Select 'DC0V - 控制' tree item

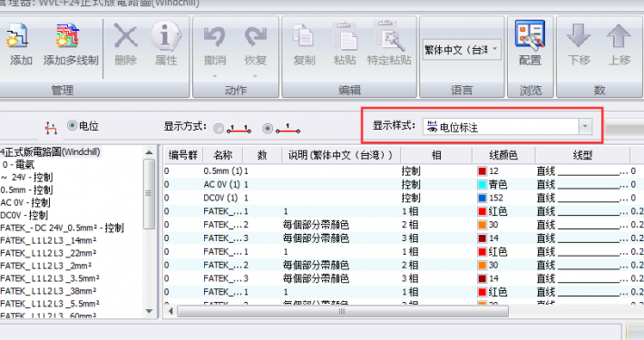24,216
